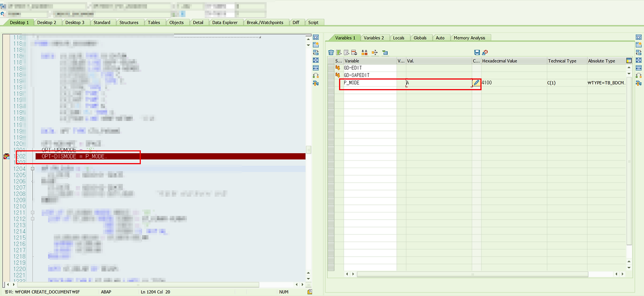Click the Val. column header
644x296 pixels.
[x=439, y=60]
